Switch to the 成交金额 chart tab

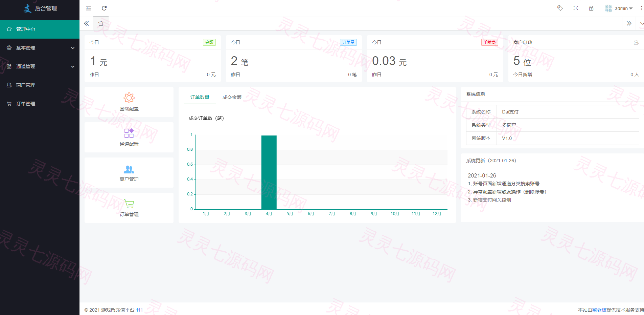tap(232, 97)
